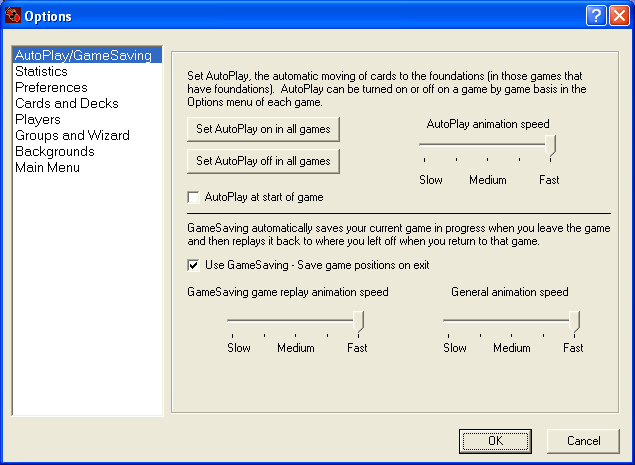This screenshot has height=465, width=635.
Task: Click Slow label under AutoPlay animation speed
Action: [431, 180]
